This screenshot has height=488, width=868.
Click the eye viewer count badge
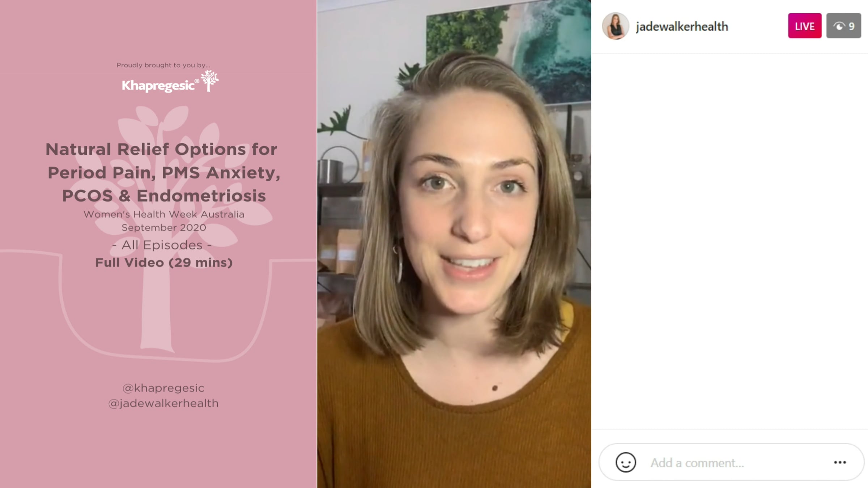pyautogui.click(x=843, y=26)
